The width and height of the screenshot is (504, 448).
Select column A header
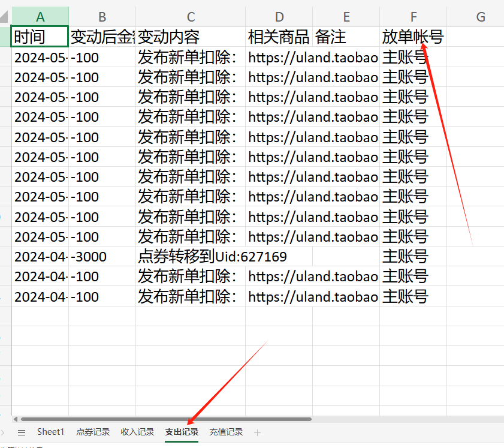pyautogui.click(x=40, y=17)
